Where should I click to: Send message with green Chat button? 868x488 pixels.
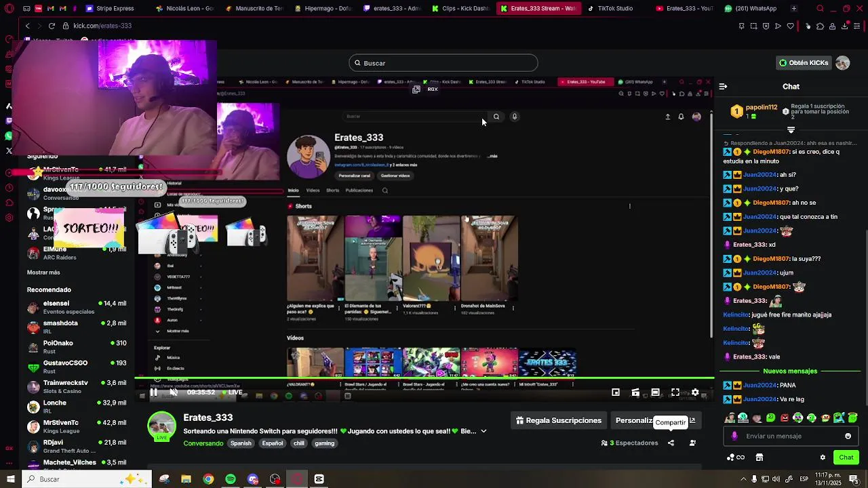point(846,457)
